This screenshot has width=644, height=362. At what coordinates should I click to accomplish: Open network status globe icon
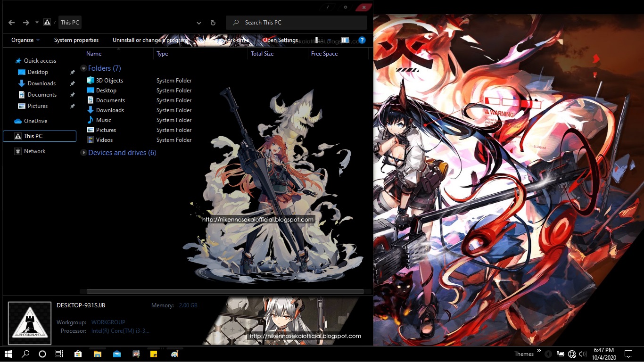tap(572, 354)
